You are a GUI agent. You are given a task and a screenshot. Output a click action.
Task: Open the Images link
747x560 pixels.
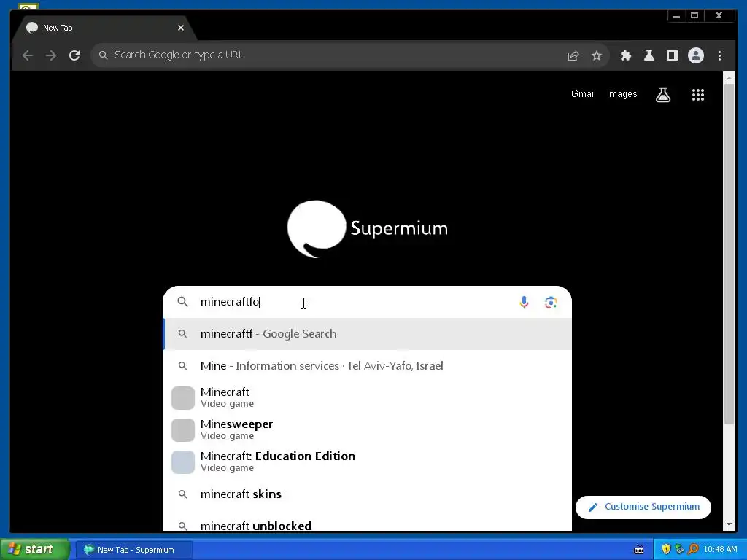pyautogui.click(x=622, y=94)
